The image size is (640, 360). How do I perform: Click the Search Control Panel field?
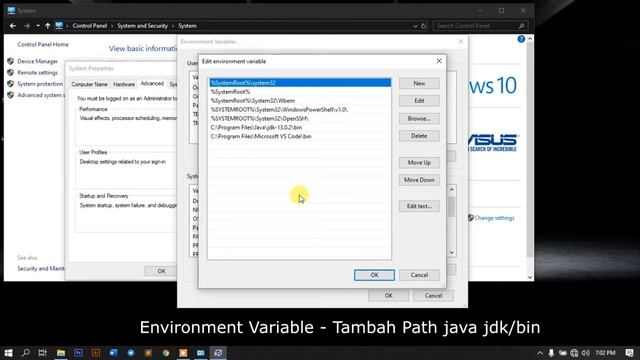pos(480,26)
